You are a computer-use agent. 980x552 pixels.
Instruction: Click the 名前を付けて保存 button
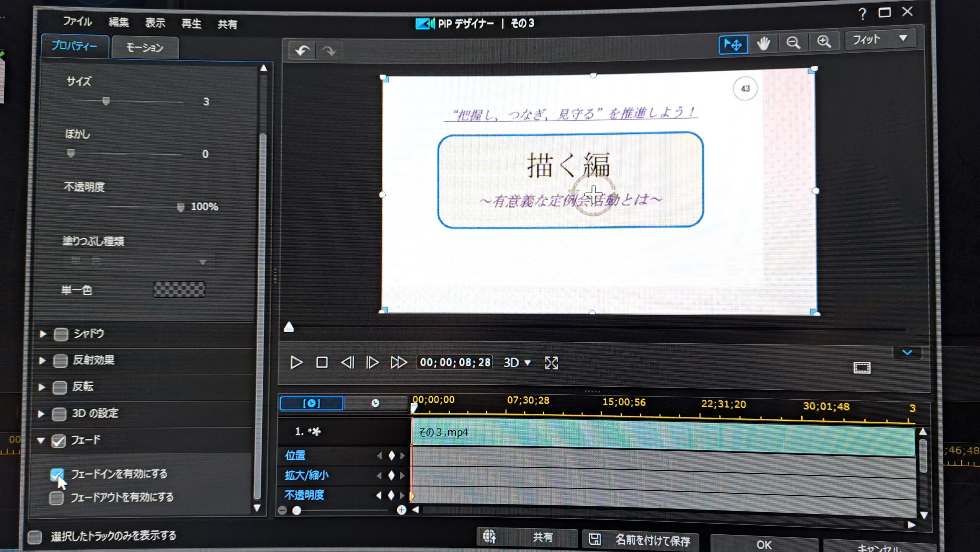click(x=640, y=540)
